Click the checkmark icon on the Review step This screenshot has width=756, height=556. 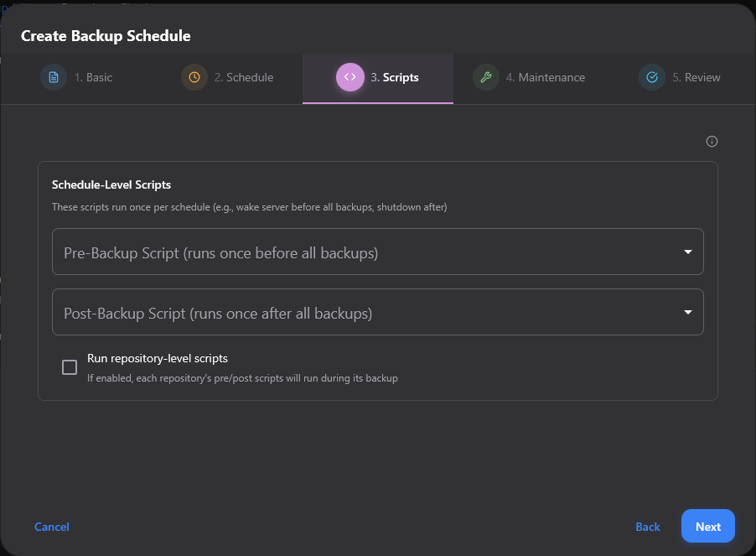pyautogui.click(x=652, y=77)
